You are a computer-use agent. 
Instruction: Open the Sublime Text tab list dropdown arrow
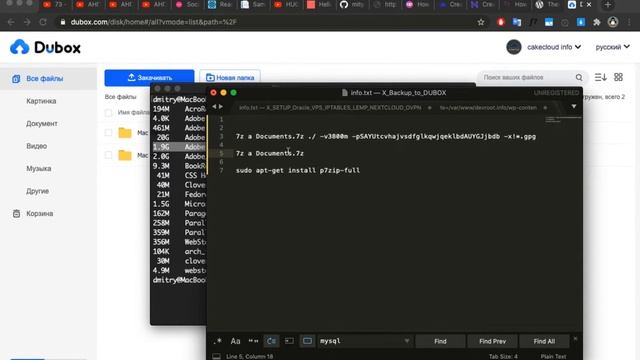574,107
